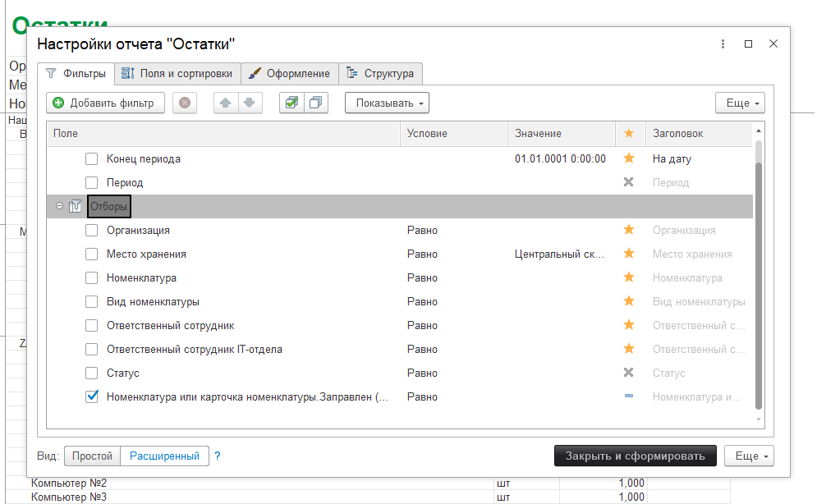The height and width of the screenshot is (504, 817).
Task: Click the star icon in Организация row
Action: [629, 231]
